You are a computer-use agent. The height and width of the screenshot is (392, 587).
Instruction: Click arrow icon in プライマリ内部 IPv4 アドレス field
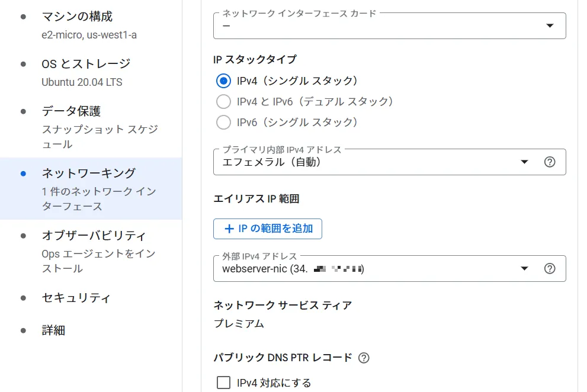click(524, 162)
